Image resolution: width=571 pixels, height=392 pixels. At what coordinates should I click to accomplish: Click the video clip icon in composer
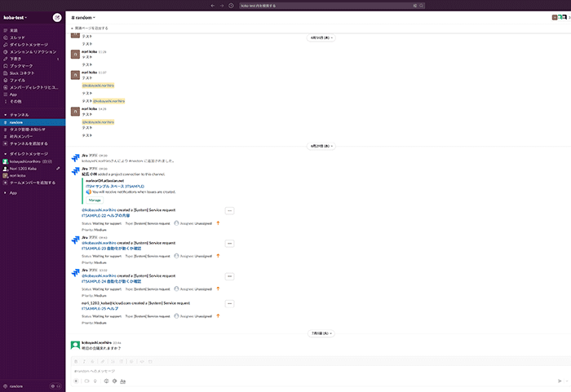pyautogui.click(x=86, y=381)
